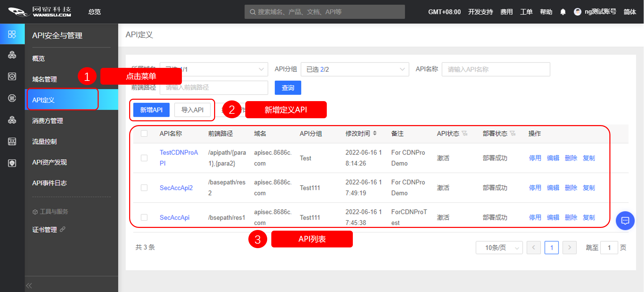Screen dimensions: 644x292
Task: Select page 1 in pagination
Action: click(552, 247)
